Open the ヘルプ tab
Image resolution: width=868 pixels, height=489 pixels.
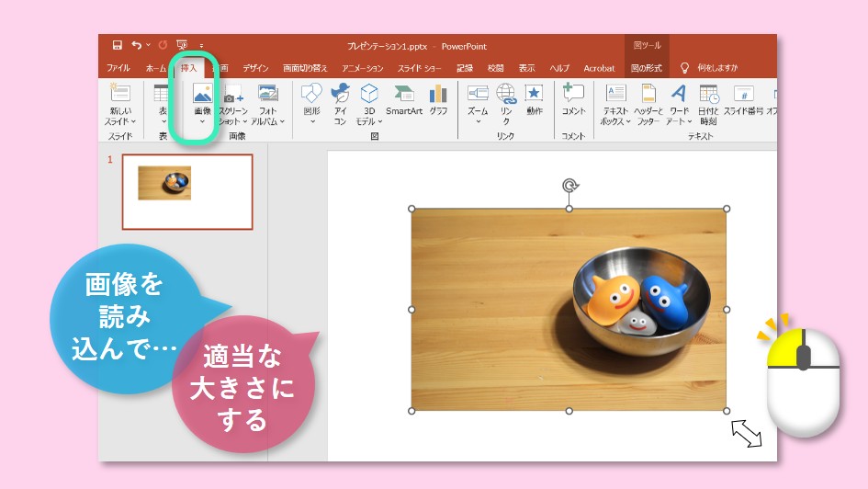tap(559, 68)
